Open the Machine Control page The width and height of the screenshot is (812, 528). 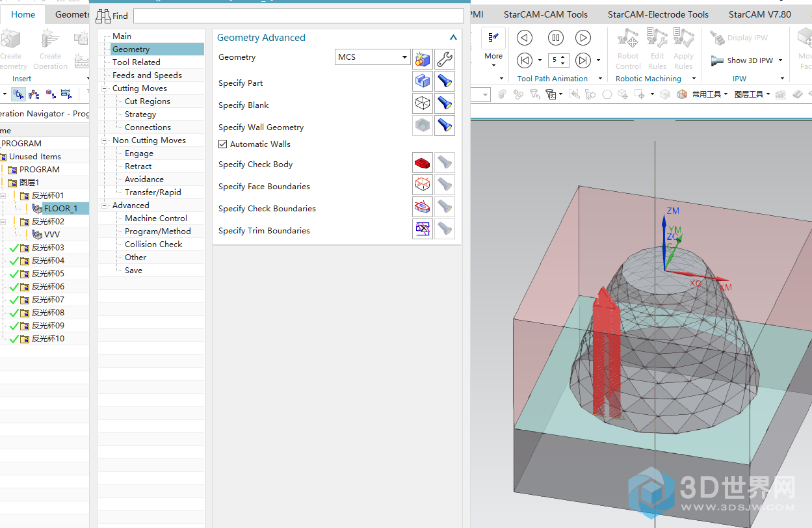156,218
